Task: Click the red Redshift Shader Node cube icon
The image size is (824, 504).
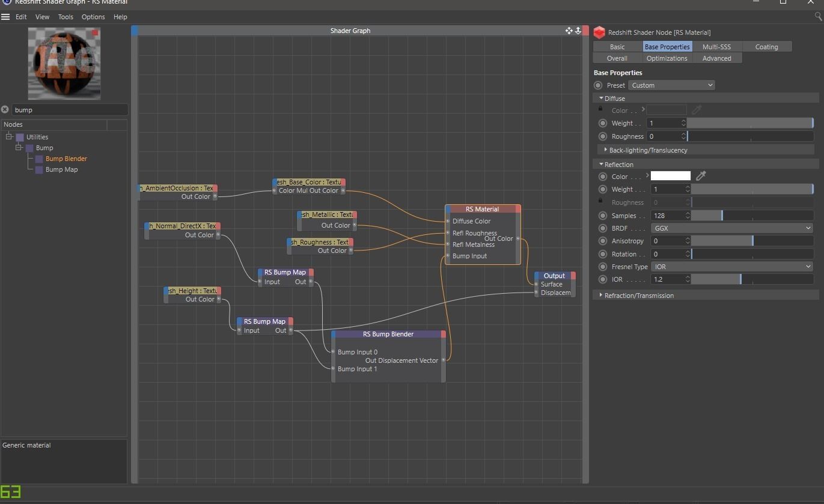Action: point(599,32)
